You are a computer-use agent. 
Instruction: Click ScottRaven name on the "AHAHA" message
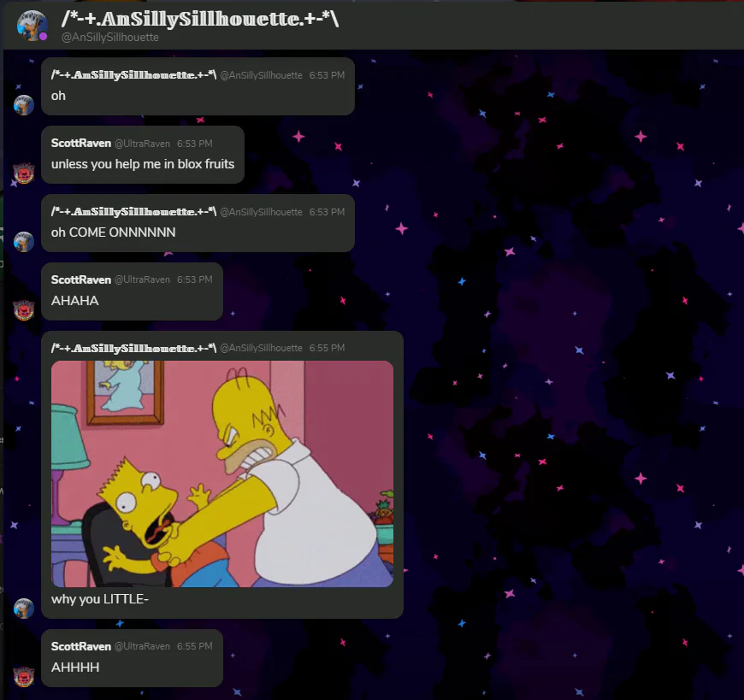point(81,279)
